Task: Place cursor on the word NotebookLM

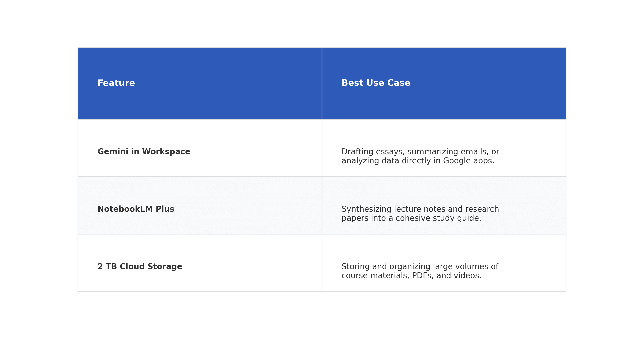Action: click(x=125, y=209)
